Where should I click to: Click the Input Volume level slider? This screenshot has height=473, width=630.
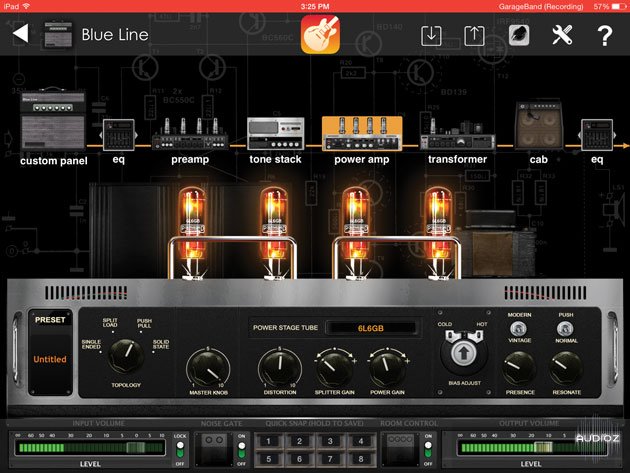click(90, 447)
